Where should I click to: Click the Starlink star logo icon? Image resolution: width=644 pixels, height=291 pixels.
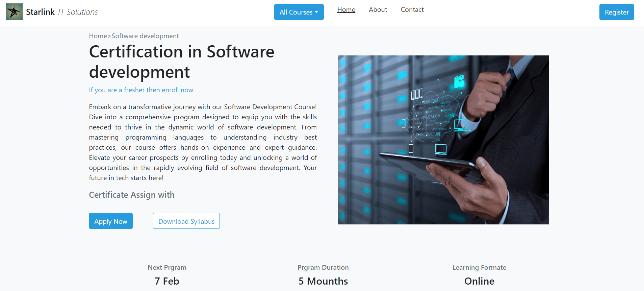click(x=14, y=12)
